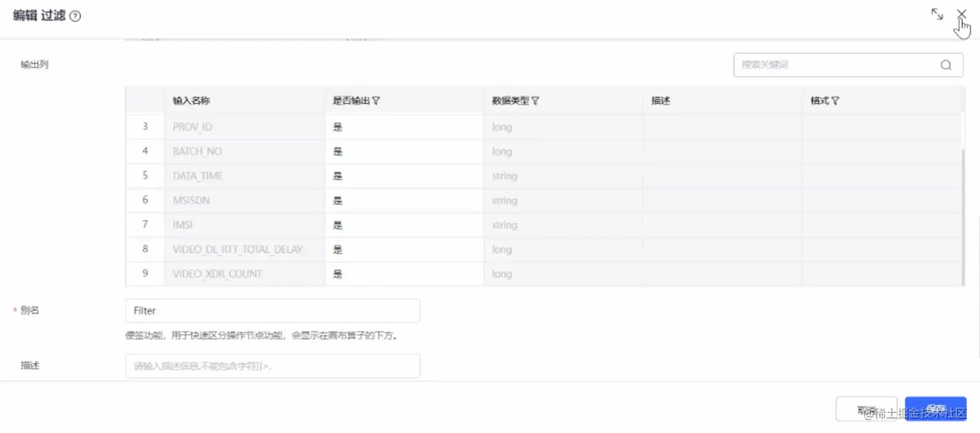Click row number 3 in the table
980x433 pixels.
tap(145, 126)
